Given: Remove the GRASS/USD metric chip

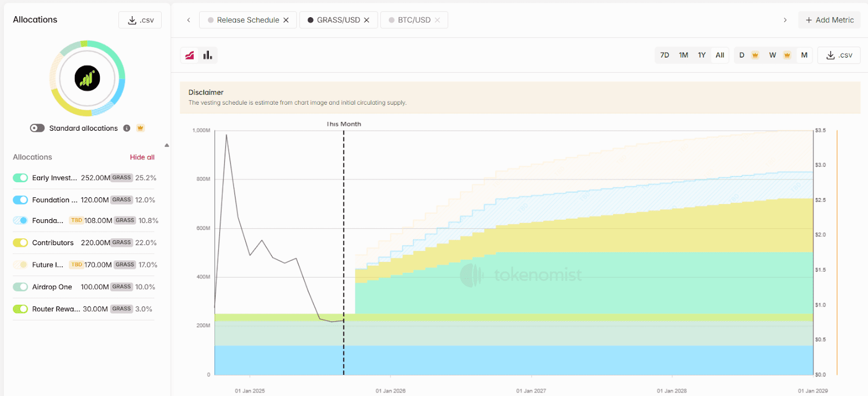Looking at the screenshot, I should (367, 20).
